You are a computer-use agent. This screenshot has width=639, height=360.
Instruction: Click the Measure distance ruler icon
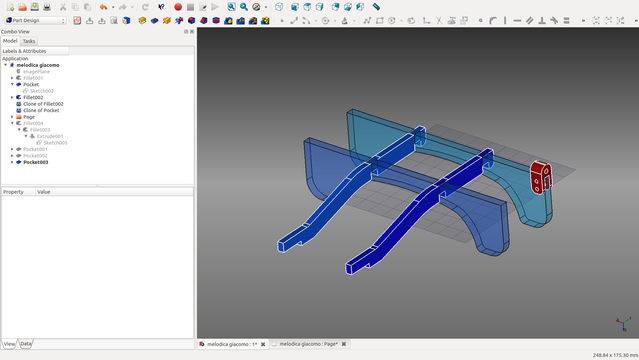tap(376, 7)
